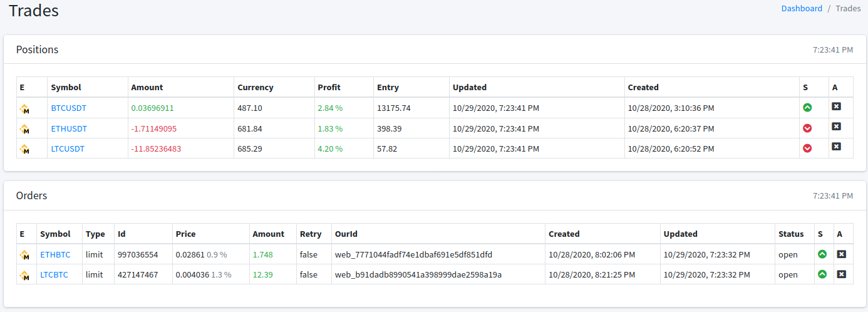The width and height of the screenshot is (868, 312).
Task: Click green up-arrow icon for ETHBTC order
Action: pyautogui.click(x=822, y=254)
